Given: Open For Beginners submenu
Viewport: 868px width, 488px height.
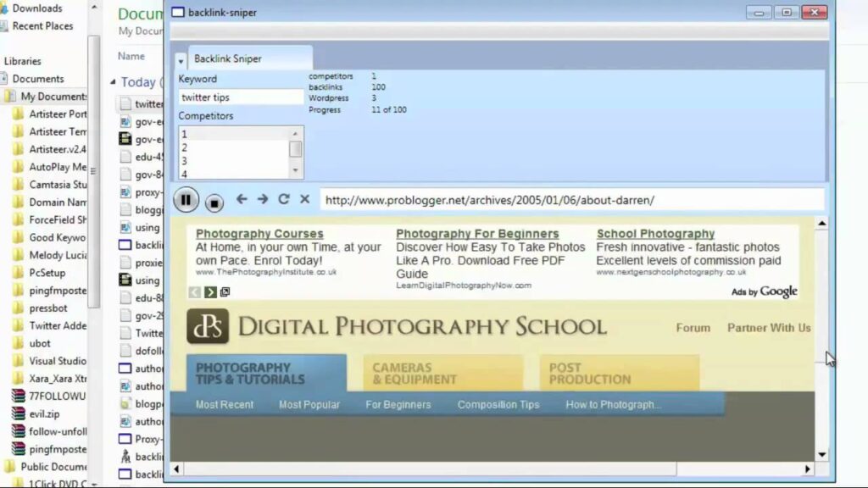Looking at the screenshot, I should (x=398, y=404).
